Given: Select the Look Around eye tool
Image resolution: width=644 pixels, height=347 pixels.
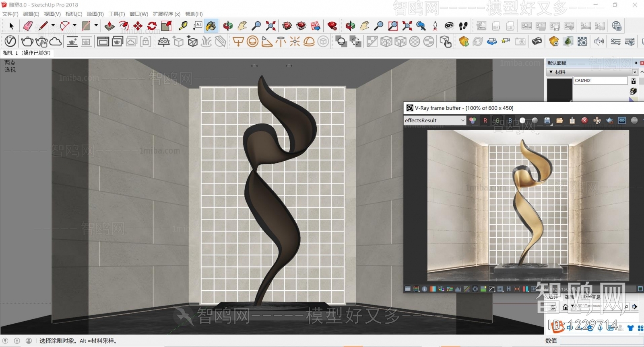Looking at the screenshot, I should tap(449, 26).
